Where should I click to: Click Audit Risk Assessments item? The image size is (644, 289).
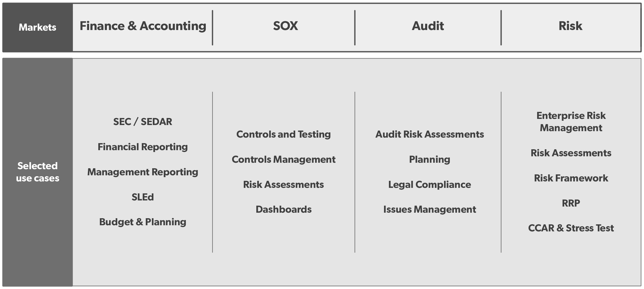pyautogui.click(x=430, y=134)
